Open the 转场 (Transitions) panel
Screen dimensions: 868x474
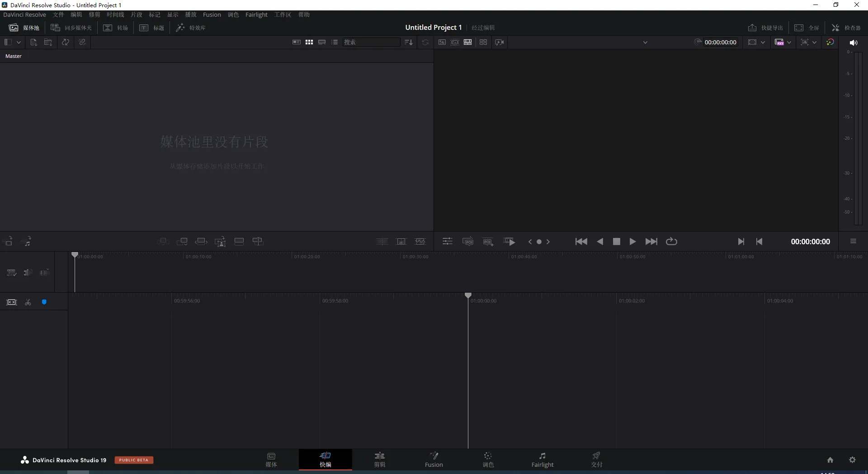click(x=116, y=28)
